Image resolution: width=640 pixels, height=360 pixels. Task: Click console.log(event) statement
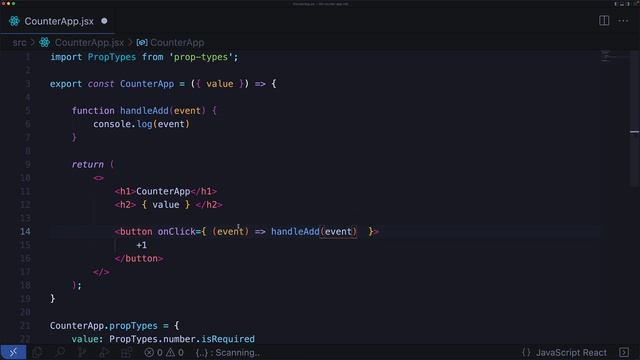click(141, 124)
